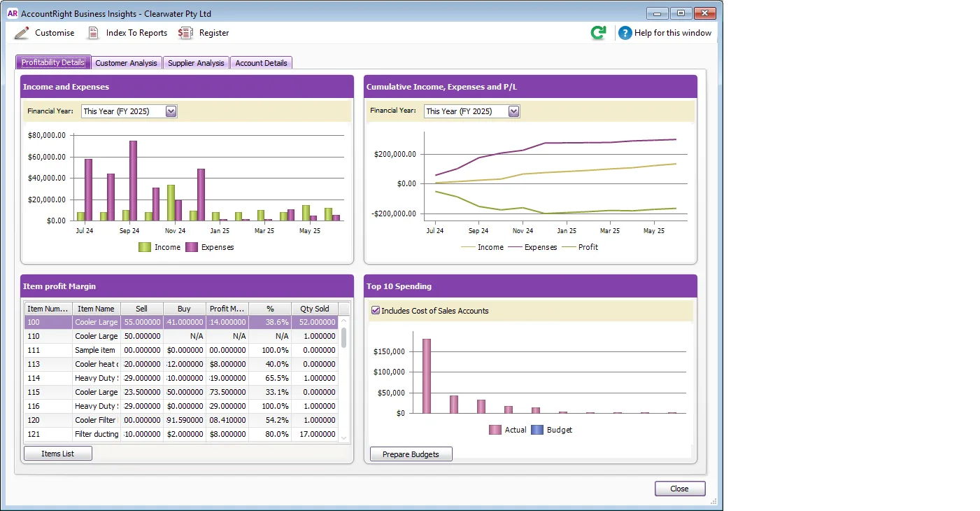Click the 17.000000 quantity sold cell
Image resolution: width=980 pixels, height=511 pixels.
click(x=315, y=434)
